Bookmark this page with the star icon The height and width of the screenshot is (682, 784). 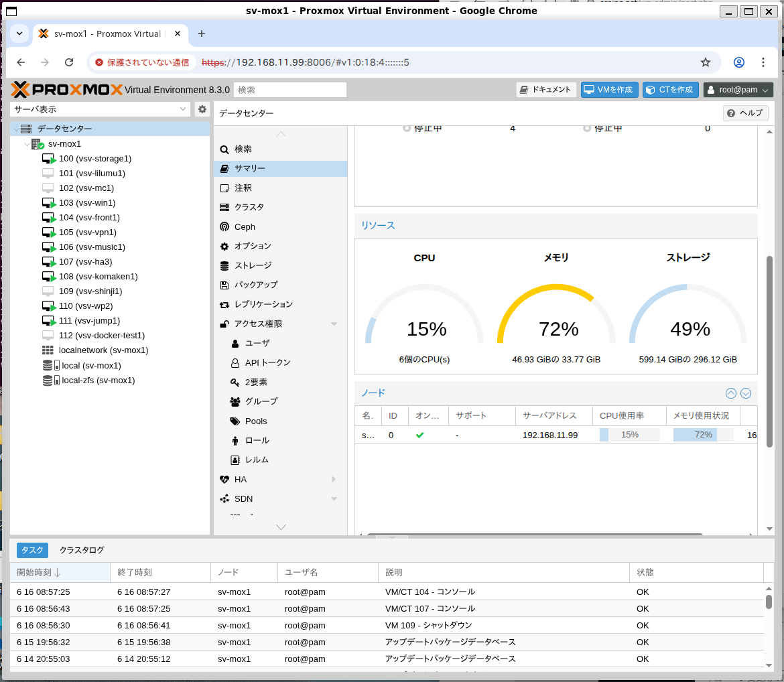click(706, 62)
